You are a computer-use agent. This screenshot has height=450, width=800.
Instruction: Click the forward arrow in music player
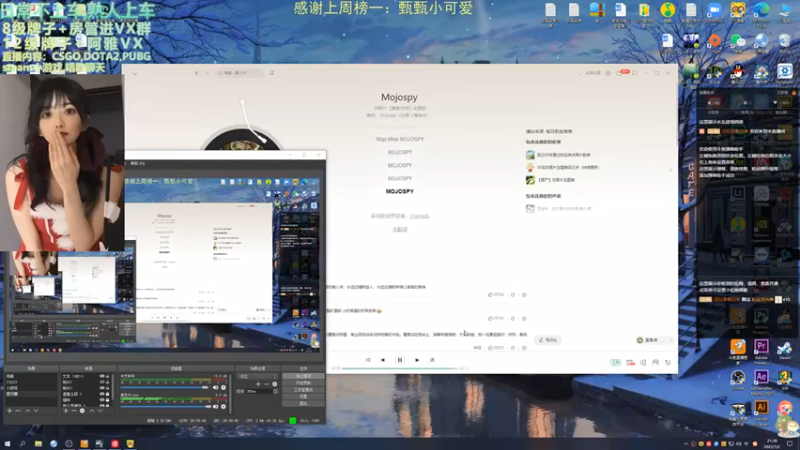pos(207,73)
